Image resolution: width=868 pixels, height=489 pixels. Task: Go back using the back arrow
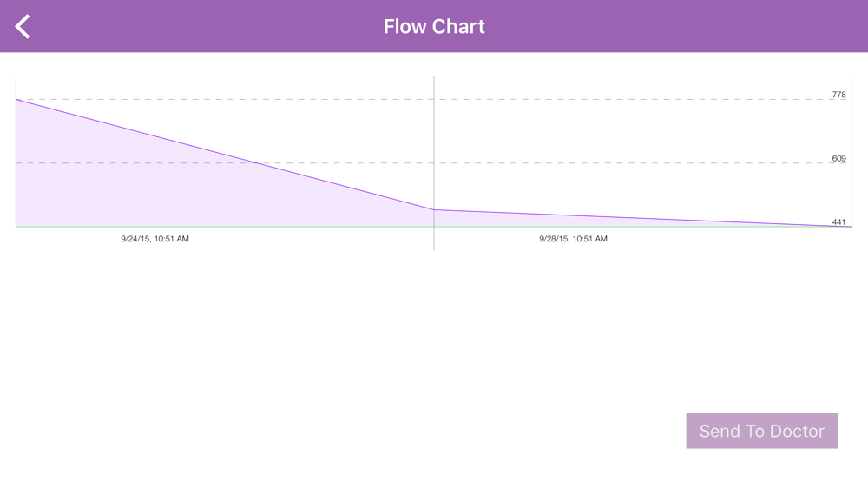[x=23, y=27]
